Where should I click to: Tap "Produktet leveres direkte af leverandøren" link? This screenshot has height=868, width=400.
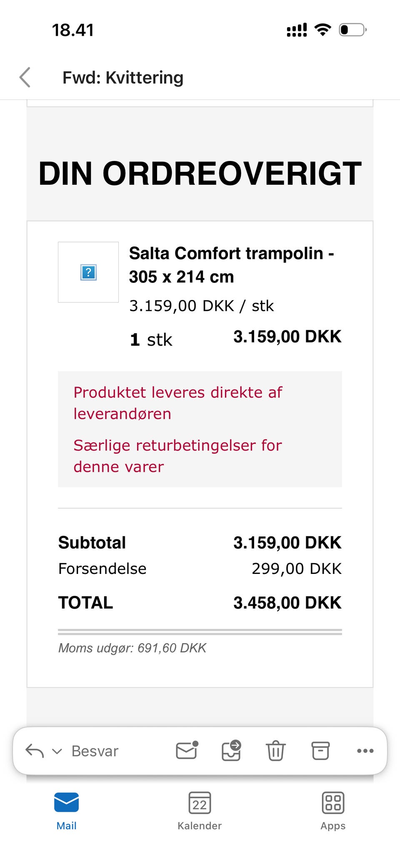point(178,403)
